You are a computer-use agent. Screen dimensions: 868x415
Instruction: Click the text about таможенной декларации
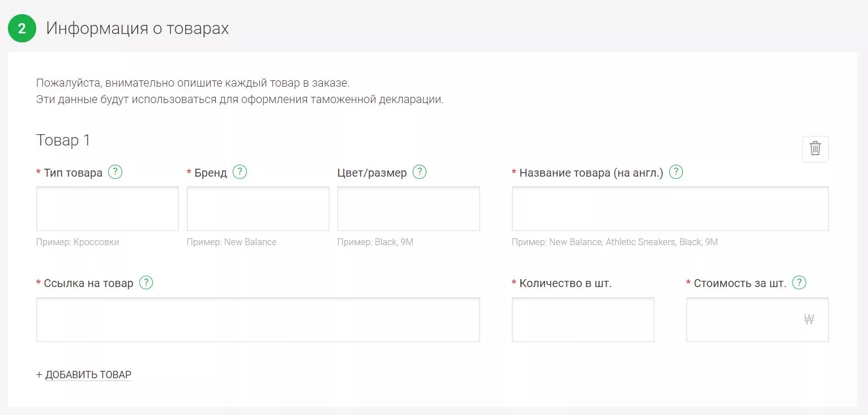pos(240,100)
